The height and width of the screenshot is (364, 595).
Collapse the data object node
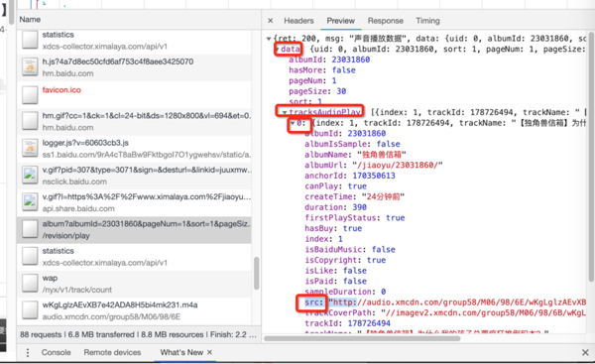point(278,50)
